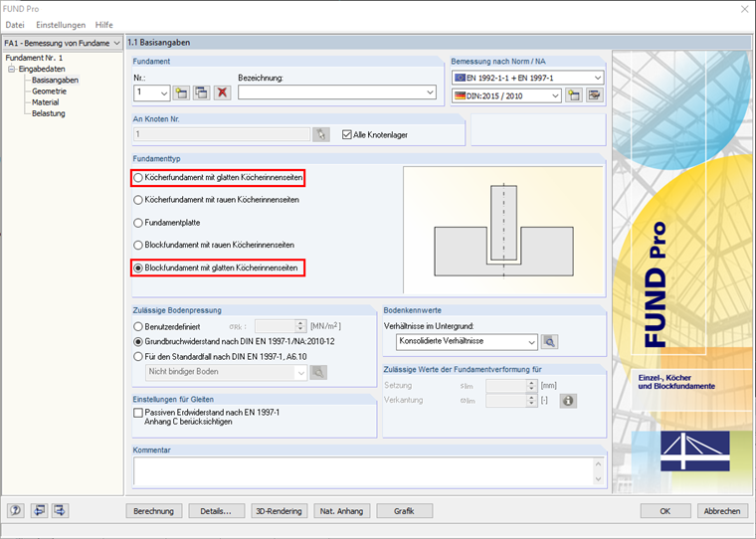Select Basisangaben in the tree
Screen dimensions: 756x539
tap(55, 80)
